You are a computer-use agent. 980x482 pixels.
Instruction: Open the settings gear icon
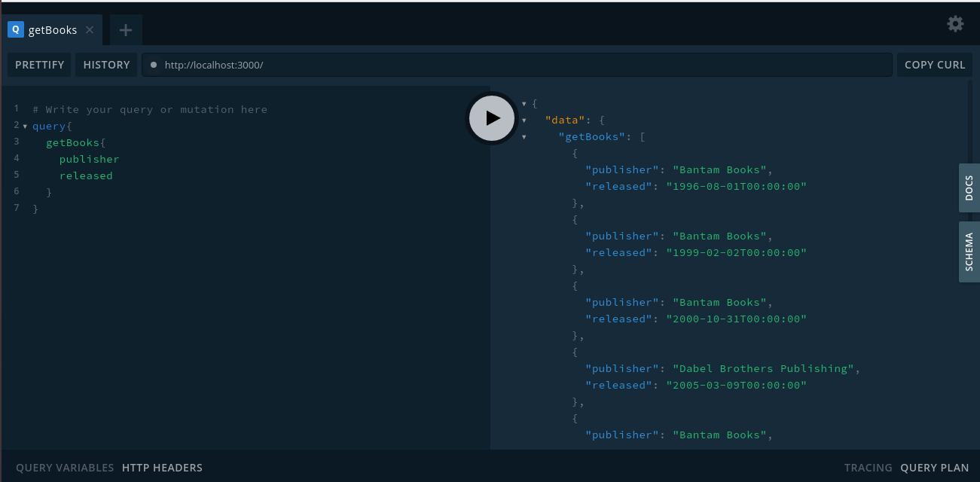(955, 23)
